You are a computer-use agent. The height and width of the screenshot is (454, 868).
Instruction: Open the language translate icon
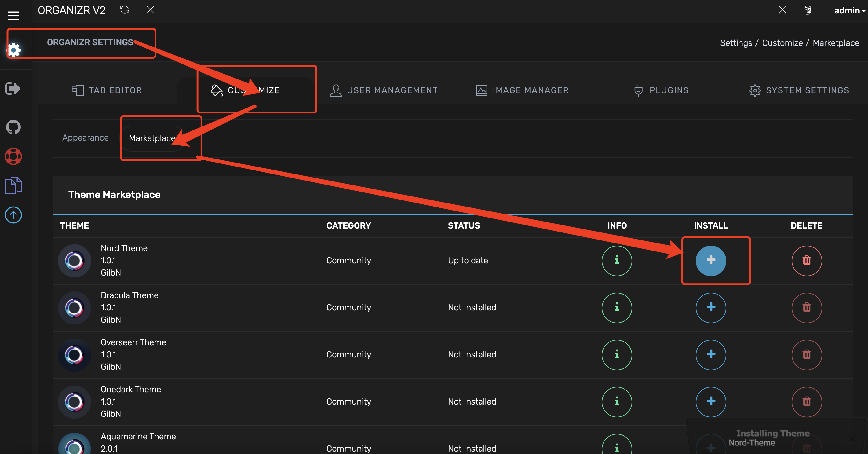(807, 10)
